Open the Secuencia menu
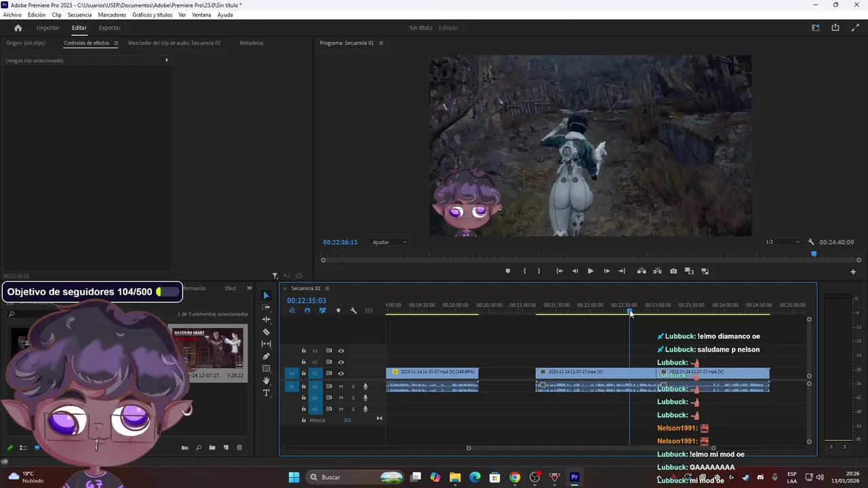Screen dimensions: 868x488 [x=79, y=15]
